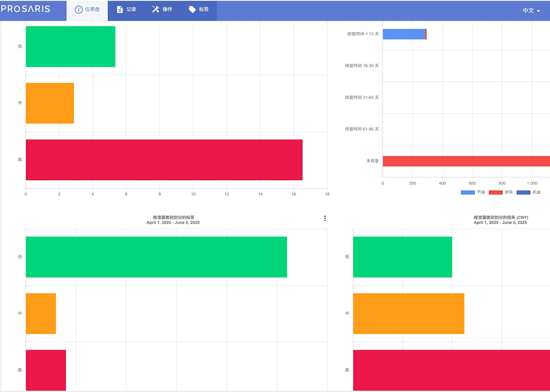The width and height of the screenshot is (550, 392).
Task: Click the tags label icon
Action: (x=192, y=9)
